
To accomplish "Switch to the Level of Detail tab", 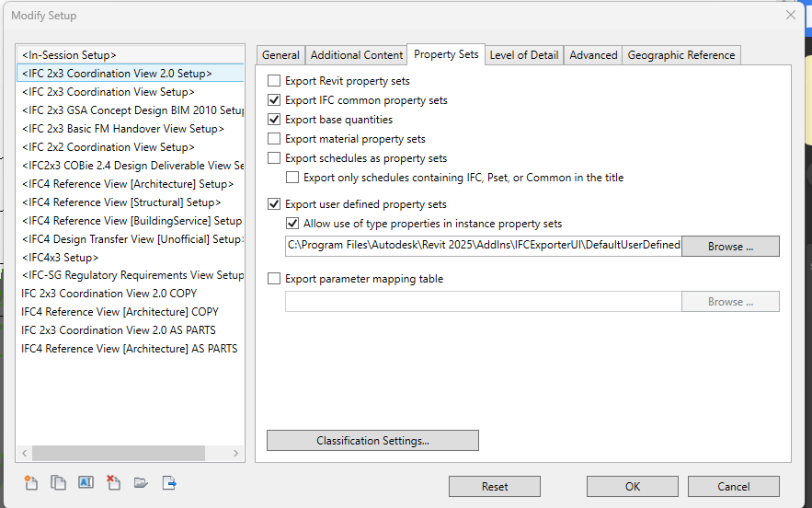I will (523, 55).
